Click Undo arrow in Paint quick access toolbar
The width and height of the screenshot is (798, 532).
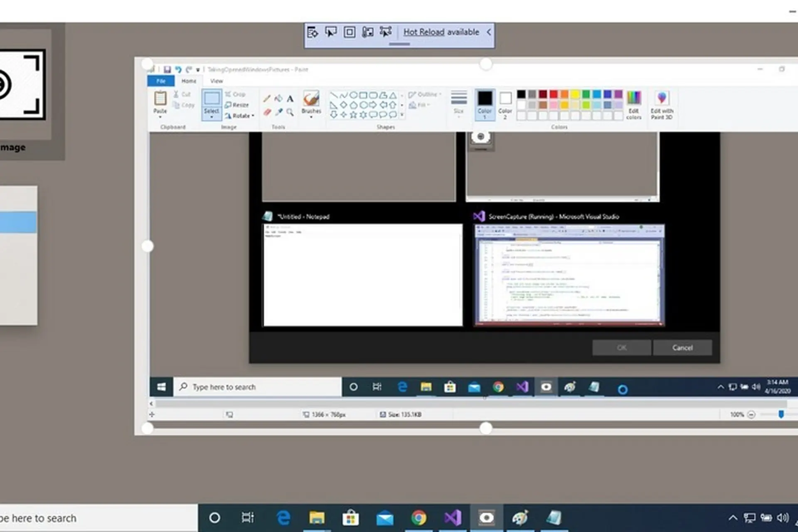click(x=178, y=69)
